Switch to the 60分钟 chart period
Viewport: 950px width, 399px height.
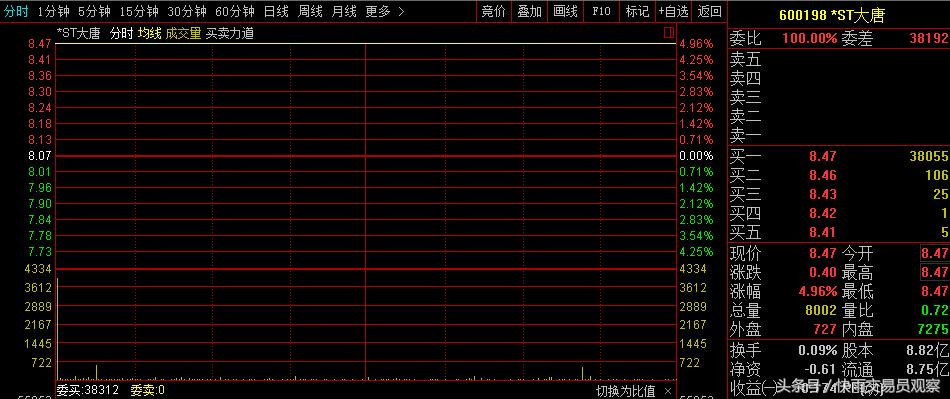click(234, 11)
